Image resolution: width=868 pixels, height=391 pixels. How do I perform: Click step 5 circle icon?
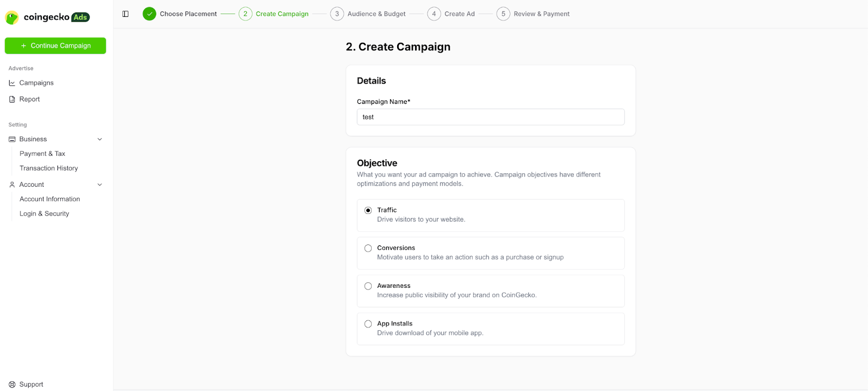pyautogui.click(x=503, y=14)
